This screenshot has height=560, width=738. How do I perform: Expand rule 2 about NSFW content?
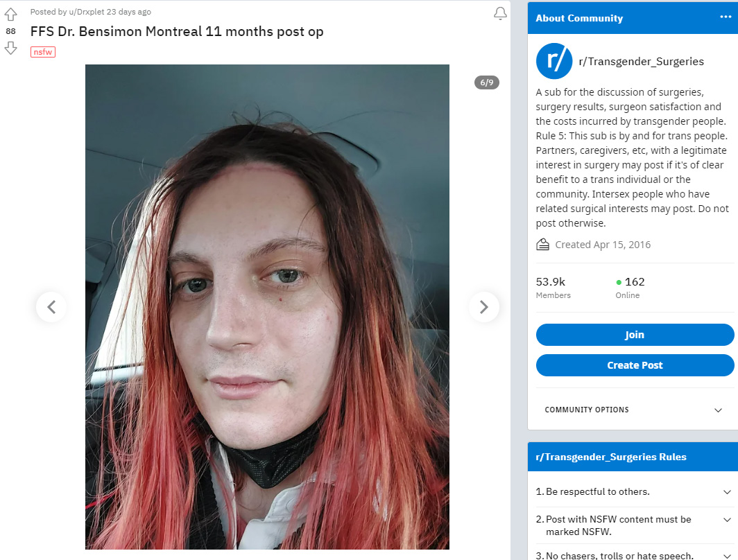(x=633, y=525)
